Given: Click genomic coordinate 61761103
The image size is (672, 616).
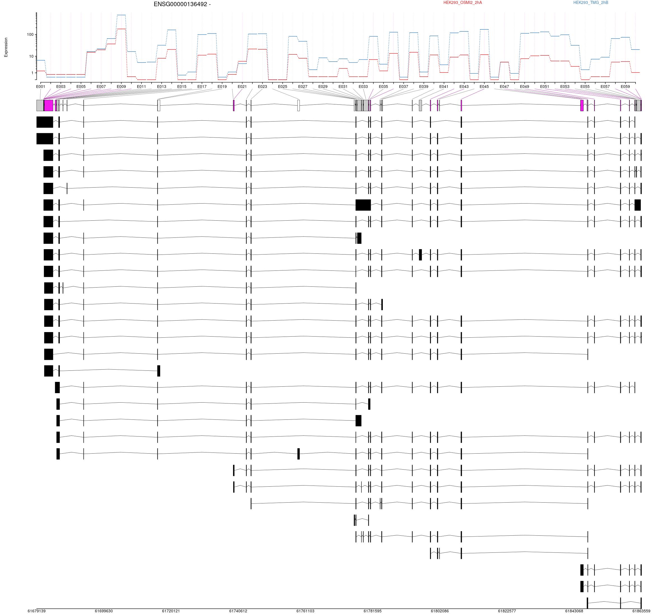Looking at the screenshot, I should (x=305, y=611).
